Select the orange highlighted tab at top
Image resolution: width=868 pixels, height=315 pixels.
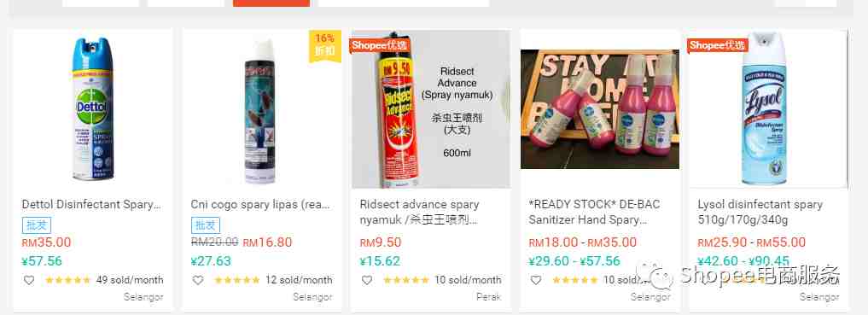coord(271,3)
